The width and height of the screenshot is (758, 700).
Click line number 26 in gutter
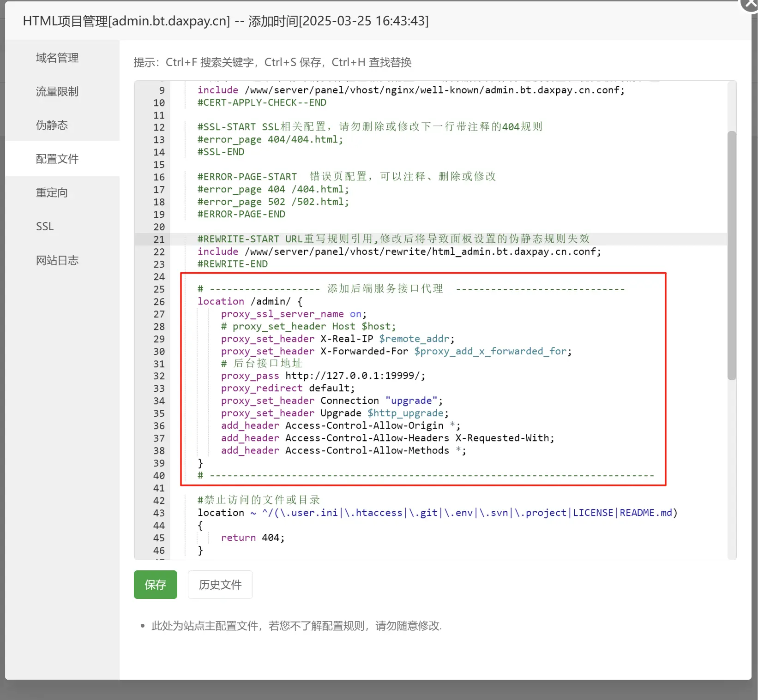pos(159,301)
